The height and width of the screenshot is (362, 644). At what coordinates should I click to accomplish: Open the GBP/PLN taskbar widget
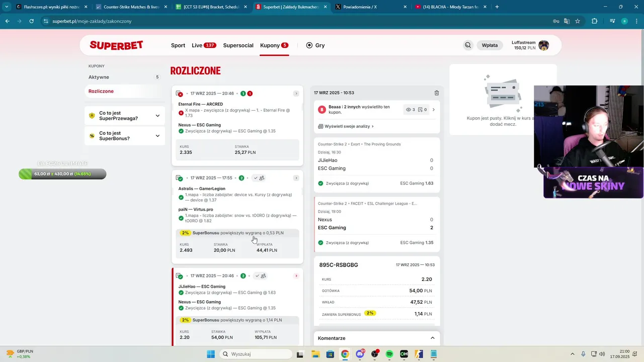[20, 354]
